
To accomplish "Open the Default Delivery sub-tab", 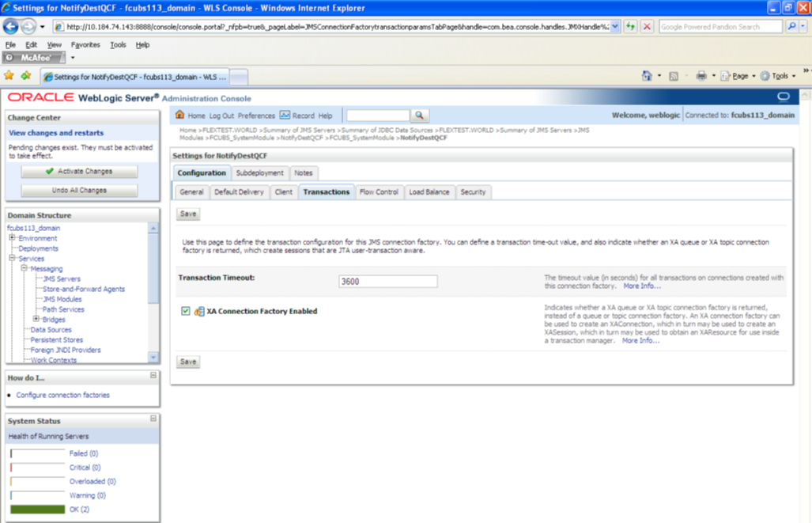I will point(239,192).
